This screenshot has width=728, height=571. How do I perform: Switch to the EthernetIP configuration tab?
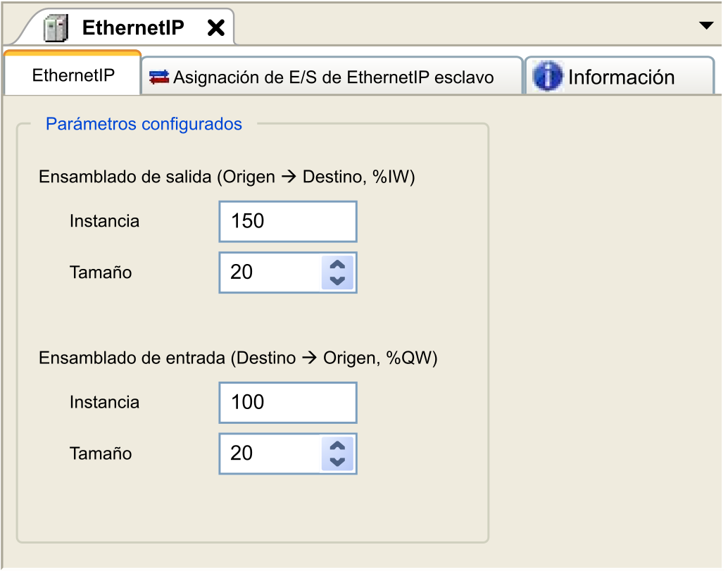73,76
